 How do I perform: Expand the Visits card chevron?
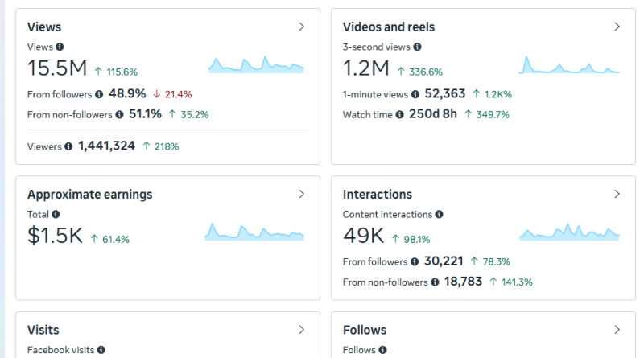coord(302,329)
